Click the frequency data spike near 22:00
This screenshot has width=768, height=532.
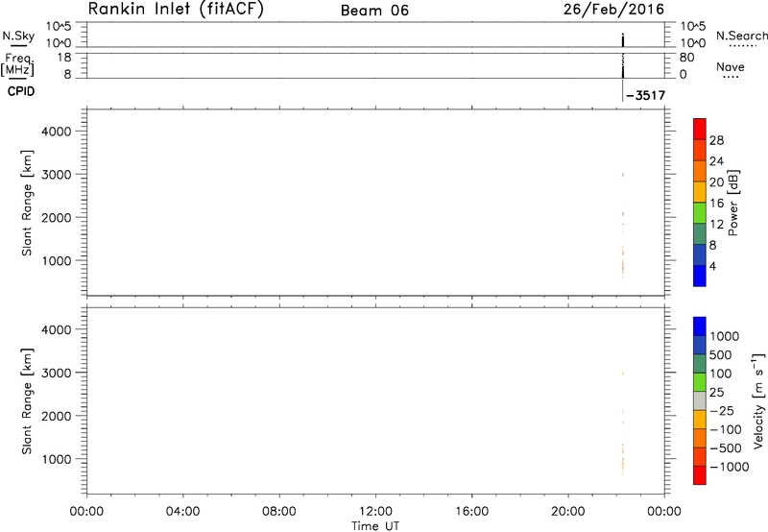622,65
